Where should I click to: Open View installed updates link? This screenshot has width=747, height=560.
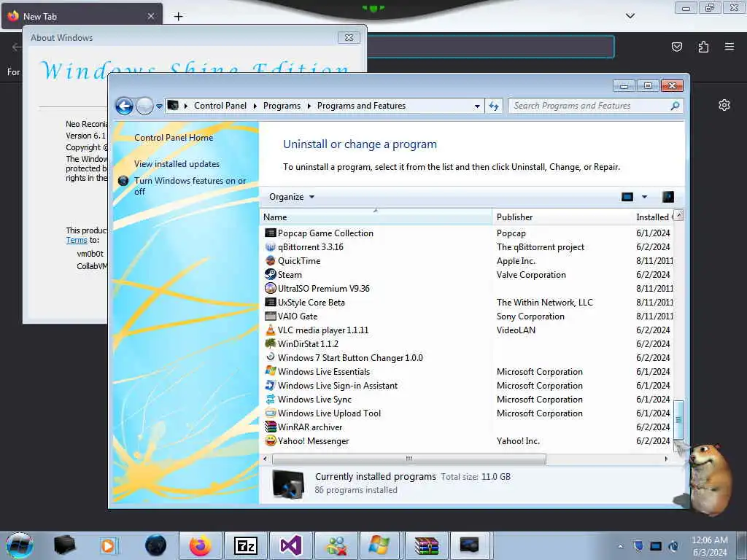pyautogui.click(x=177, y=164)
